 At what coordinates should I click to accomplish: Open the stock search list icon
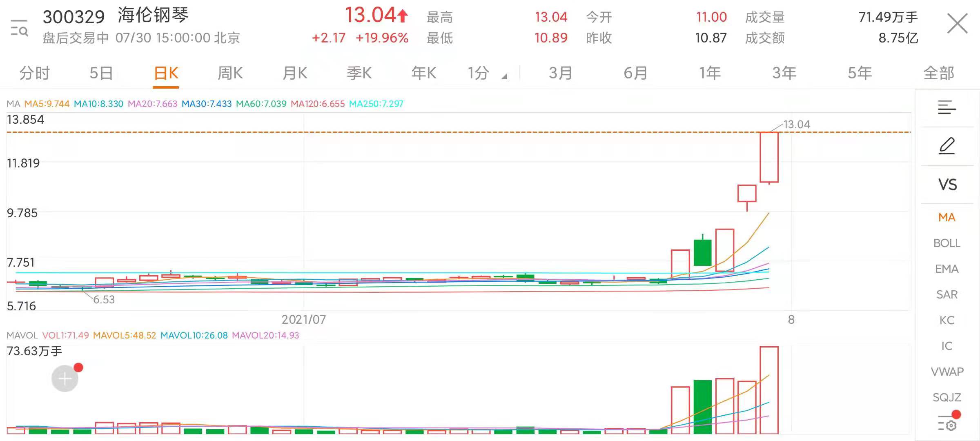(x=19, y=28)
